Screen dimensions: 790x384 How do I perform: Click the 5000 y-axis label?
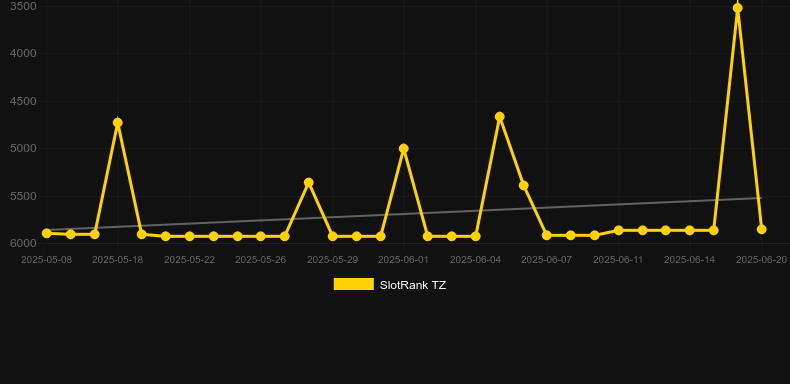(x=23, y=148)
